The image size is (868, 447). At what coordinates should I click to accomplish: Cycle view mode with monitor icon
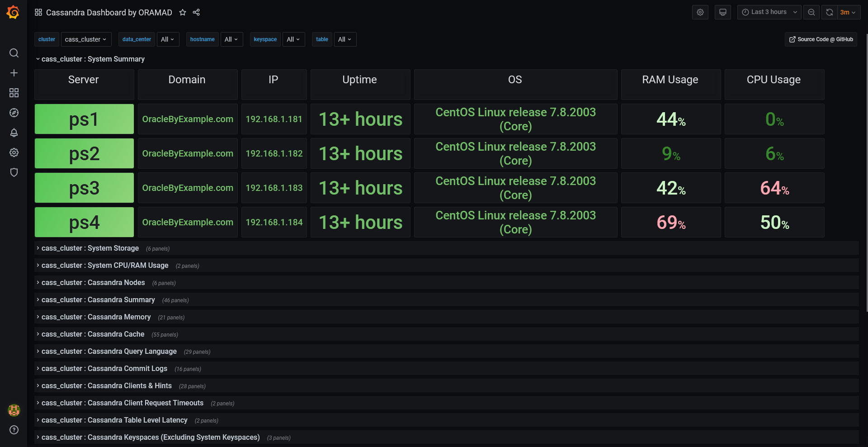[723, 12]
